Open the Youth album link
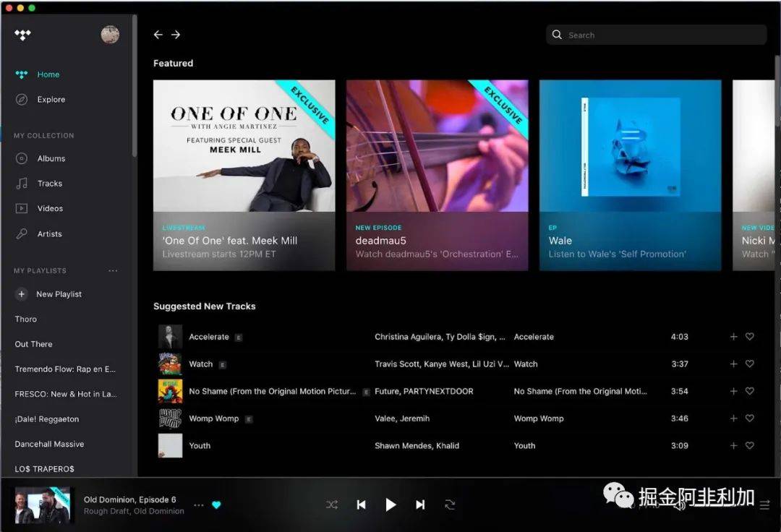The image size is (781, 532). (524, 446)
